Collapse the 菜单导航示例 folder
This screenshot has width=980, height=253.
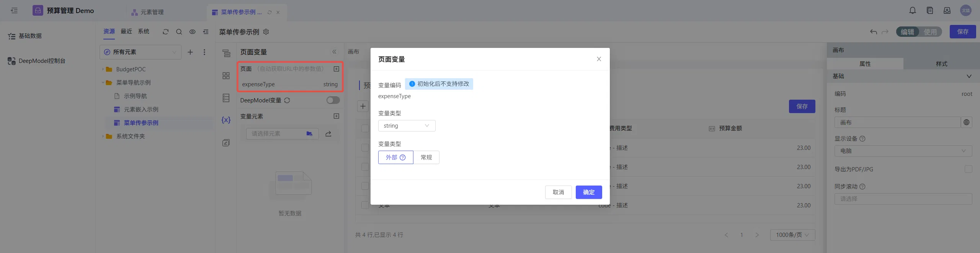[103, 83]
